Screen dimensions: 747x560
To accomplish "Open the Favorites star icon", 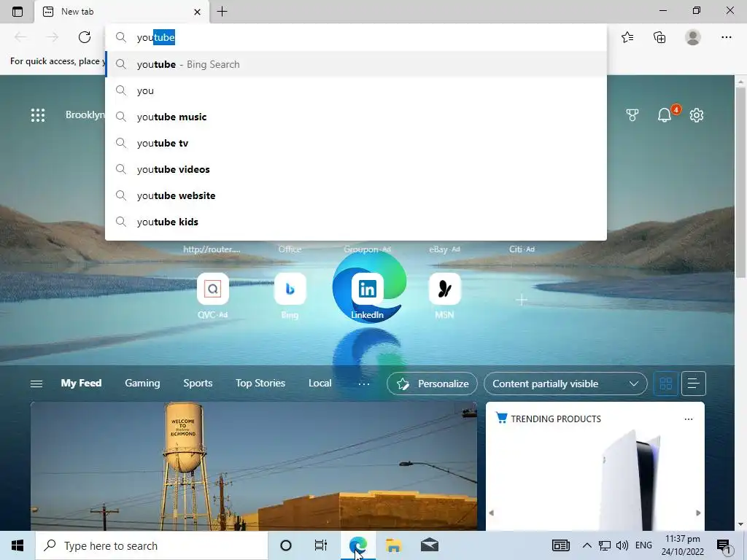I will [627, 37].
